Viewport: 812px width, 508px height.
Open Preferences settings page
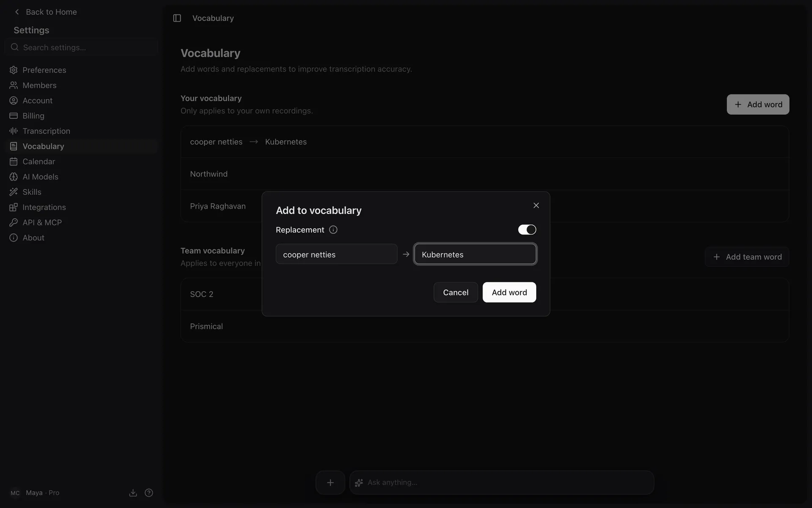coord(82,70)
